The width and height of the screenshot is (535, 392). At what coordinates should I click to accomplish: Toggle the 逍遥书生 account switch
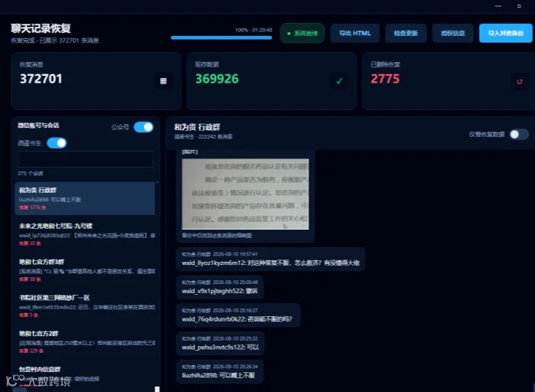click(57, 143)
